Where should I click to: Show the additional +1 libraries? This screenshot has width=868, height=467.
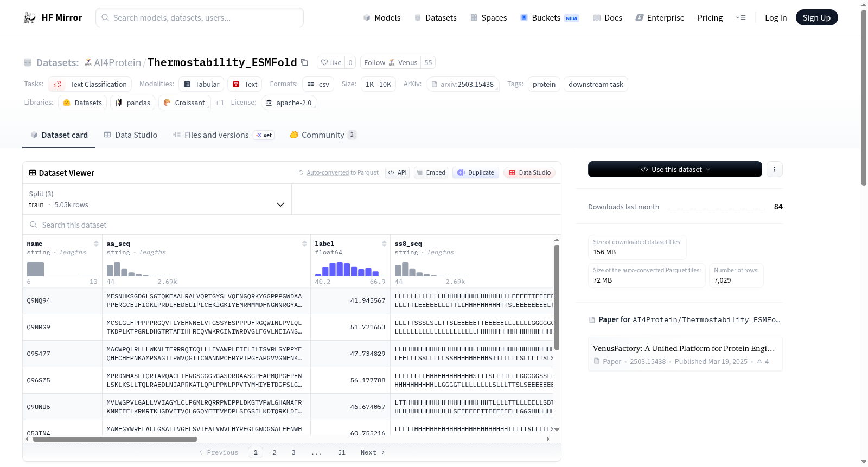tap(219, 103)
